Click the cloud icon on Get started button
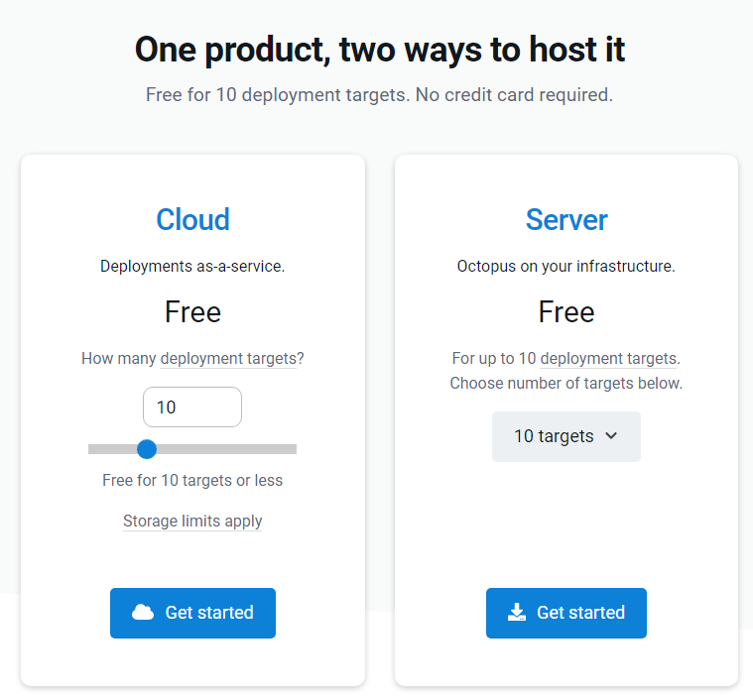The width and height of the screenshot is (753, 700). point(143,613)
